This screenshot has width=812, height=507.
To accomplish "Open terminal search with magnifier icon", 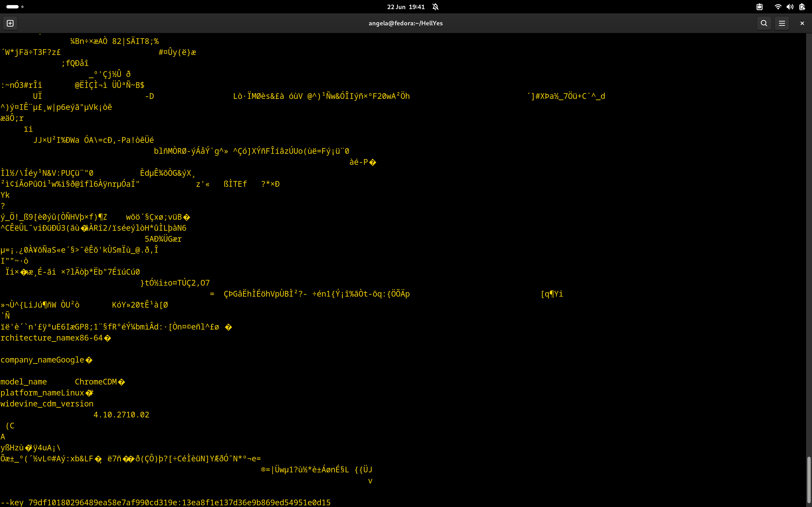I will 764,23.
